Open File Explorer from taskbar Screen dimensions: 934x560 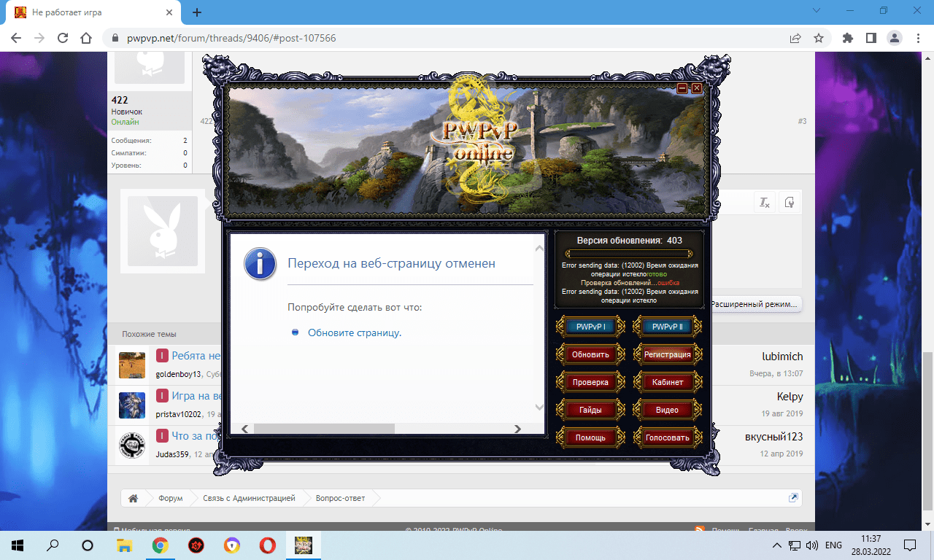(x=125, y=545)
